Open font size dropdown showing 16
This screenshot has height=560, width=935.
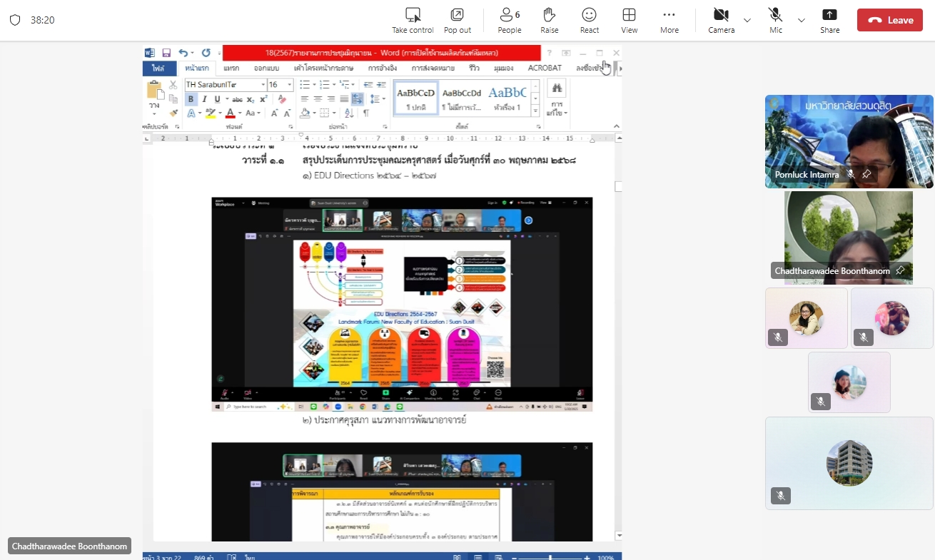point(289,85)
